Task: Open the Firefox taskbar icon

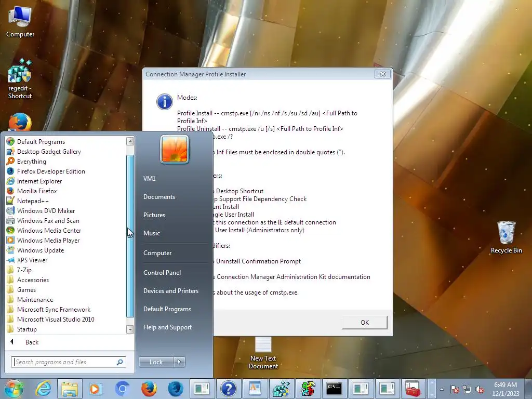Action: click(149, 389)
